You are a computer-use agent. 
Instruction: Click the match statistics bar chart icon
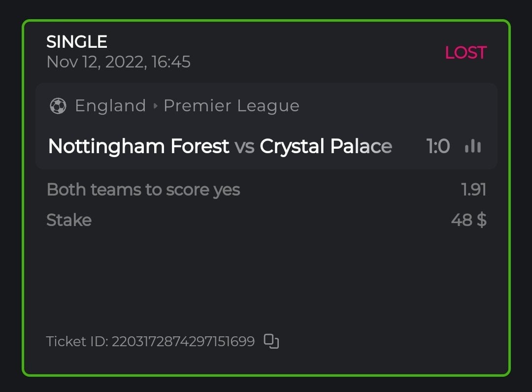coord(473,146)
